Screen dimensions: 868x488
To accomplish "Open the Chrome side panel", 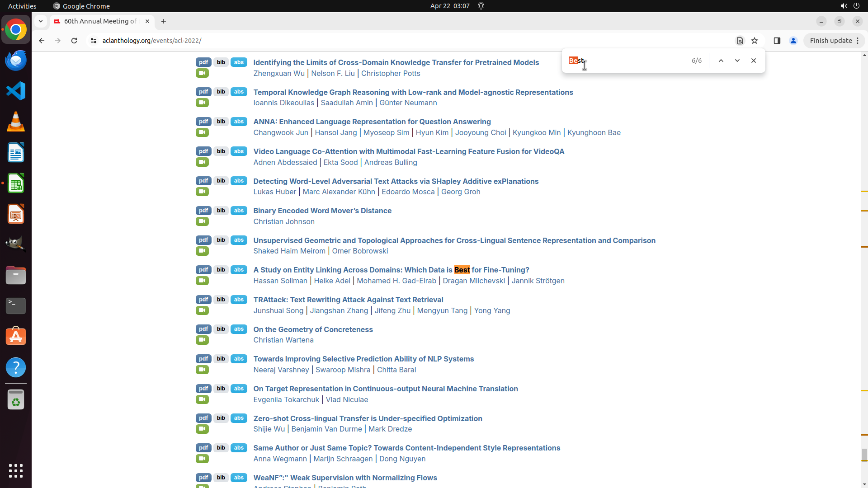I will click(x=777, y=41).
